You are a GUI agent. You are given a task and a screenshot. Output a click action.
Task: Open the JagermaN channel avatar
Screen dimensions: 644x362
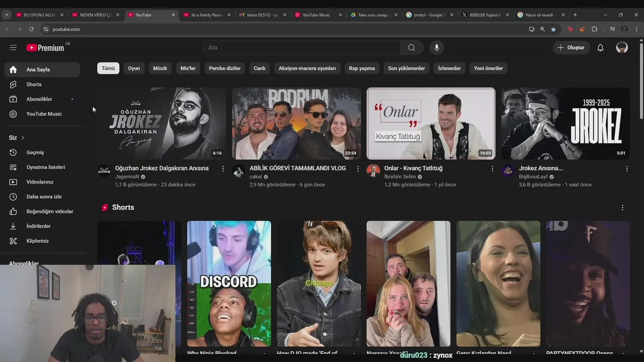pos(104,170)
